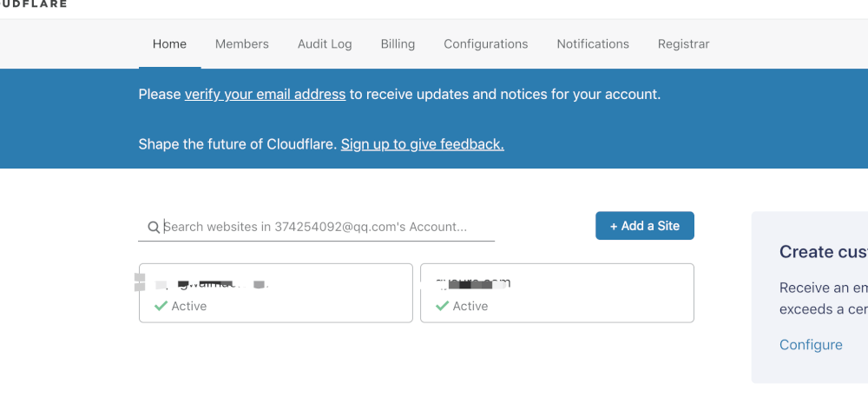Open the Notifications tab

click(593, 43)
